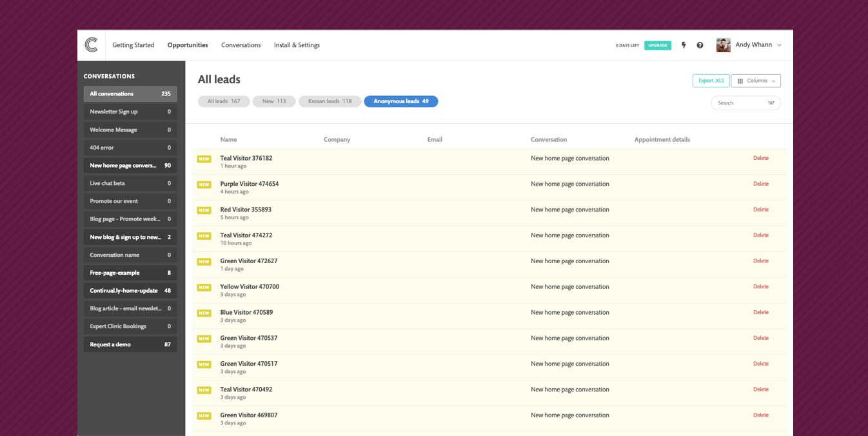Delete the Red Visitor 355893 lead
Image resolution: width=868 pixels, height=436 pixels.
click(761, 210)
